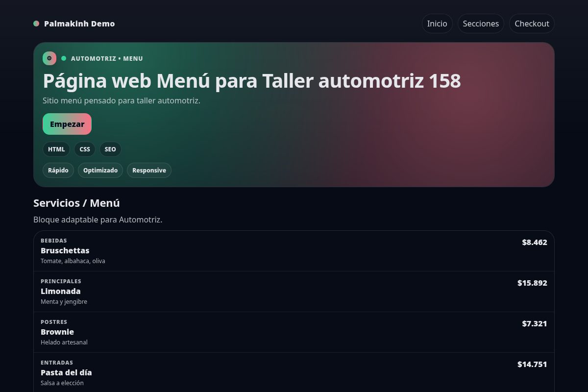This screenshot has height=392, width=588.
Task: Select the CSS tag chip
Action: (85, 149)
